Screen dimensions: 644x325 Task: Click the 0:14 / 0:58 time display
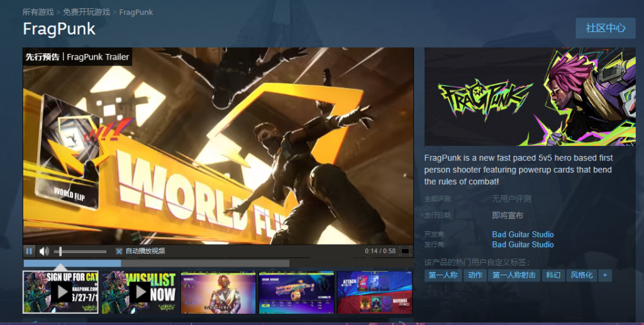tap(380, 251)
